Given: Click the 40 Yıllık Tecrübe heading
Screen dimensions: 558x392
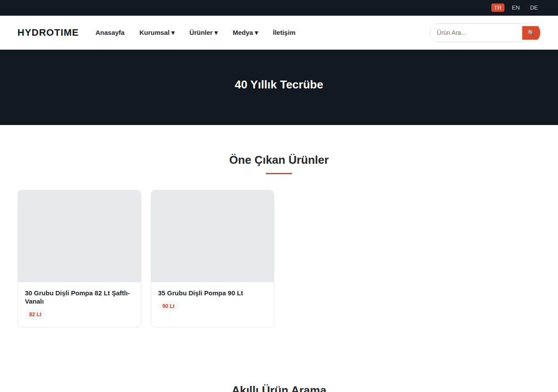Looking at the screenshot, I should 279,84.
